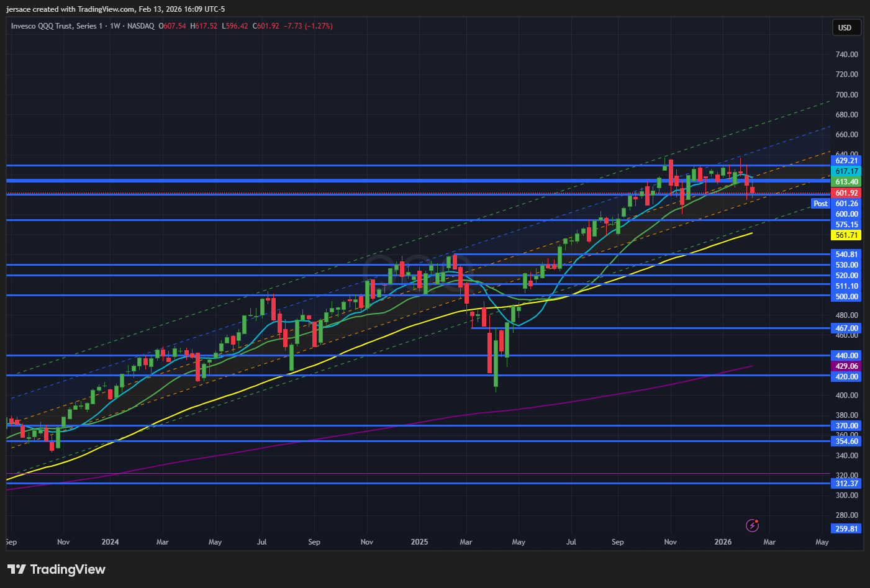
Task: Click the 740.00 price axis tick
Action: [846, 55]
